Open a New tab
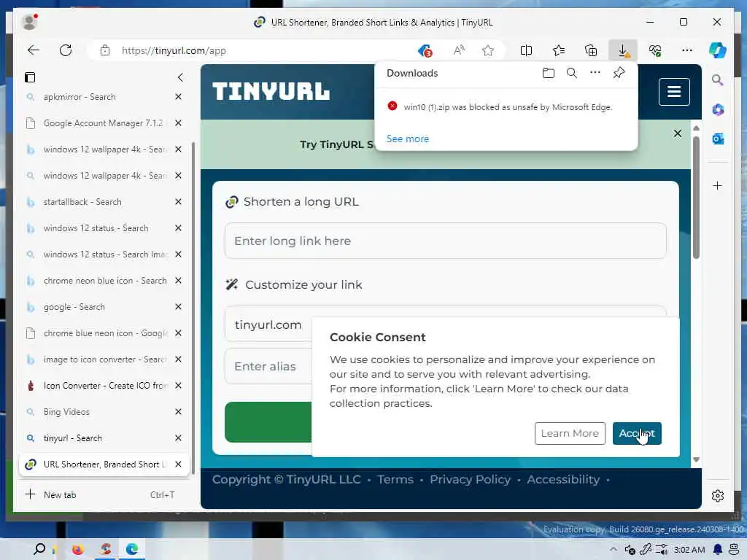Screen dimensions: 747x560 point(99,495)
